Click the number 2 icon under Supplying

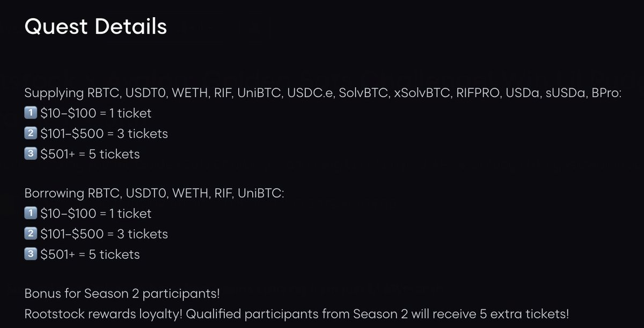(31, 133)
